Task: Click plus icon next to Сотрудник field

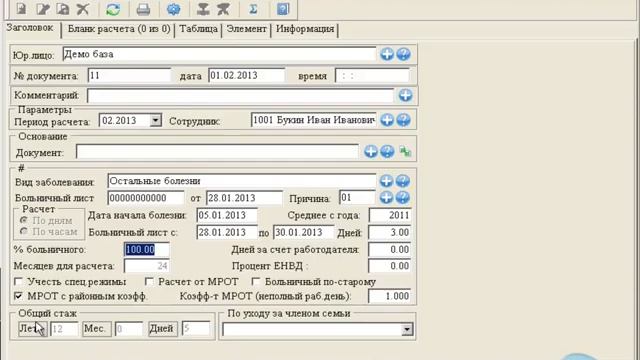Action: (x=387, y=120)
